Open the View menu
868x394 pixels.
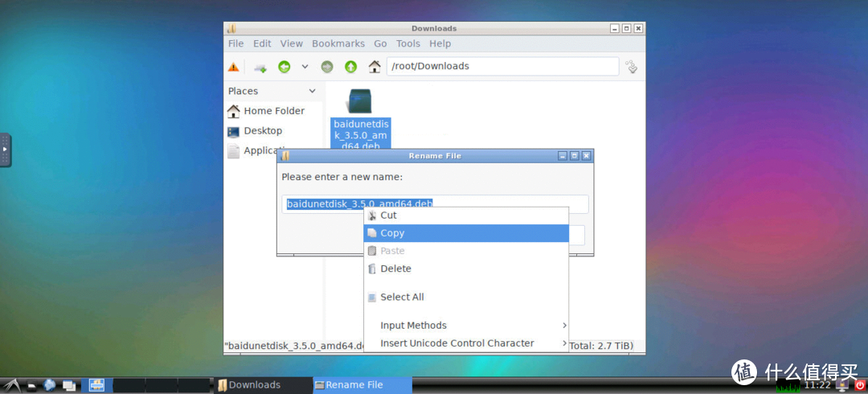pyautogui.click(x=291, y=43)
